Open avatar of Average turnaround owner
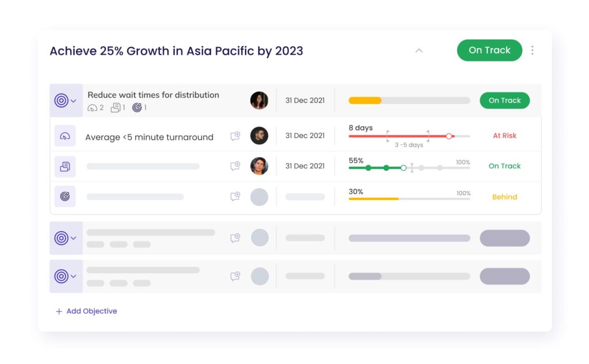Image resolution: width=589 pixels, height=364 pixels. pyautogui.click(x=259, y=136)
